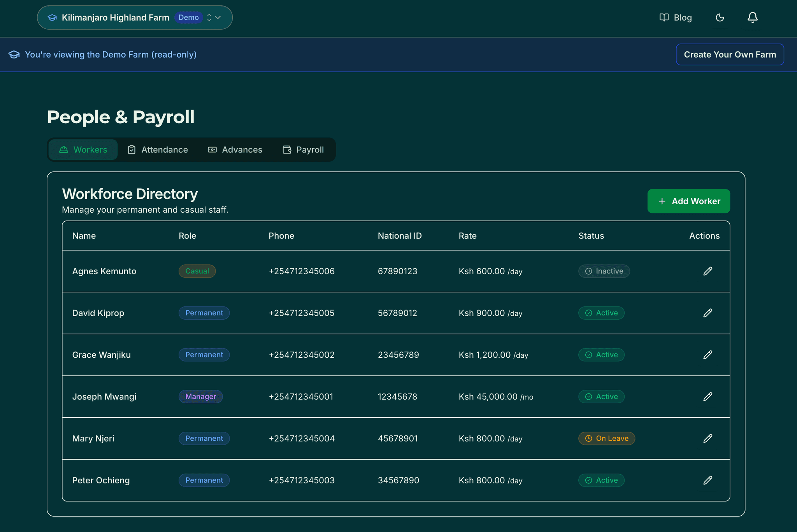
Task: Toggle Mary Njeri's On Leave status badge
Action: click(x=606, y=438)
